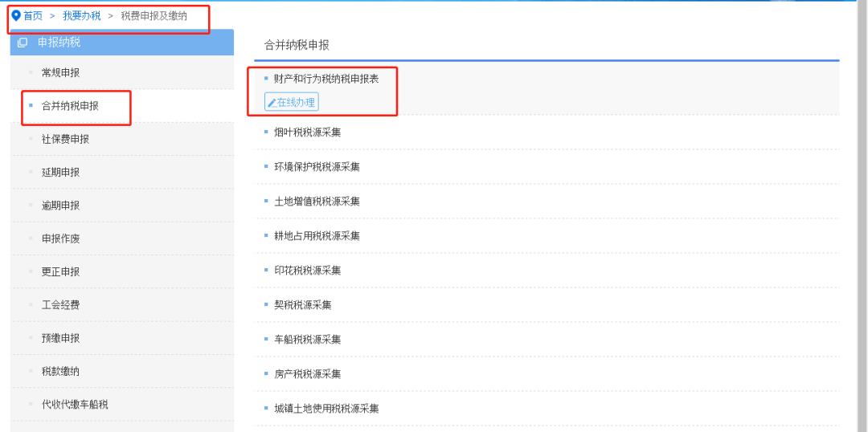Open 城镇土地使用税税源采集 entry

[x=326, y=409]
